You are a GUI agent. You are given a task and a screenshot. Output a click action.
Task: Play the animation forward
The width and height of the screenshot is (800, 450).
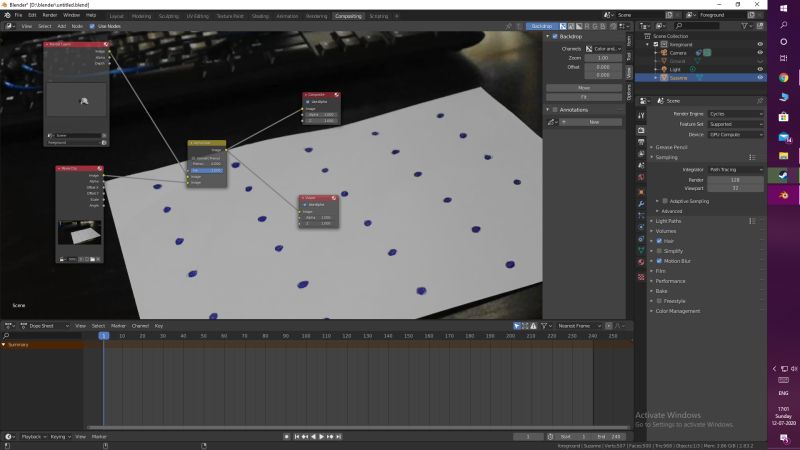pos(321,437)
